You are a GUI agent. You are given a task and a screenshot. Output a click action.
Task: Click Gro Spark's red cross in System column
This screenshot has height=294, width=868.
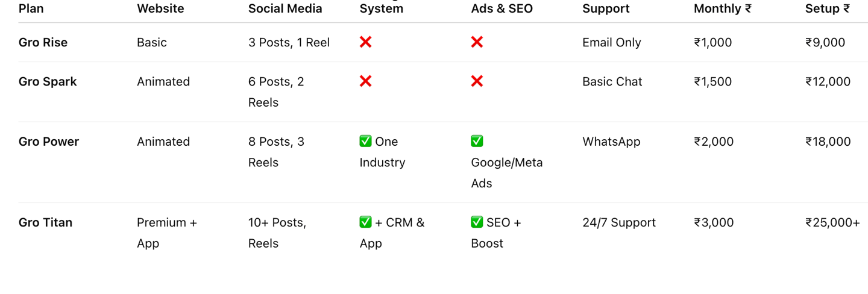click(365, 81)
